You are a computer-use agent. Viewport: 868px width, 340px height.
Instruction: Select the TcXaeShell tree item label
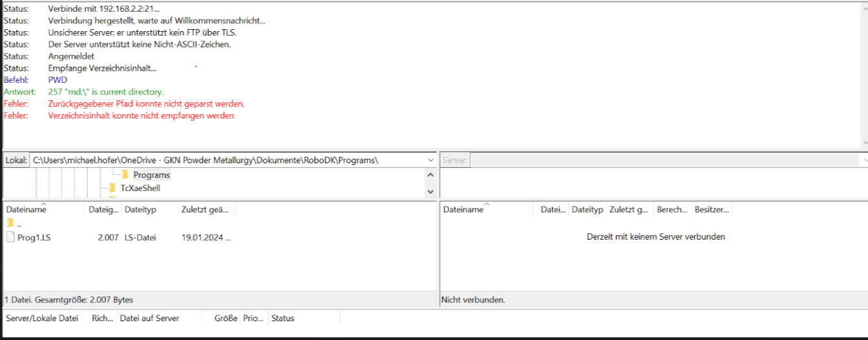(x=140, y=188)
